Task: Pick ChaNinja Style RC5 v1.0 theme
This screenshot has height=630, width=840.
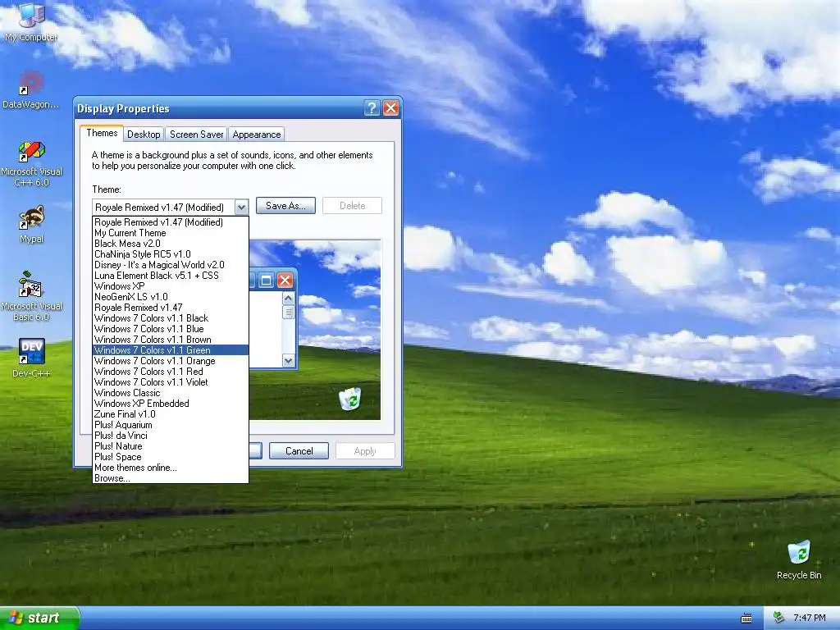Action: (x=171, y=254)
